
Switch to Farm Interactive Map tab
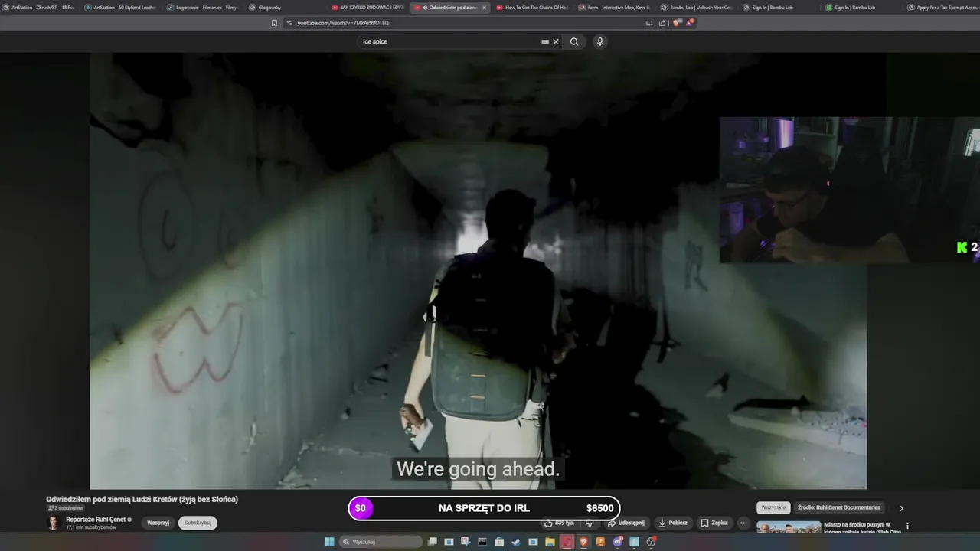point(614,8)
